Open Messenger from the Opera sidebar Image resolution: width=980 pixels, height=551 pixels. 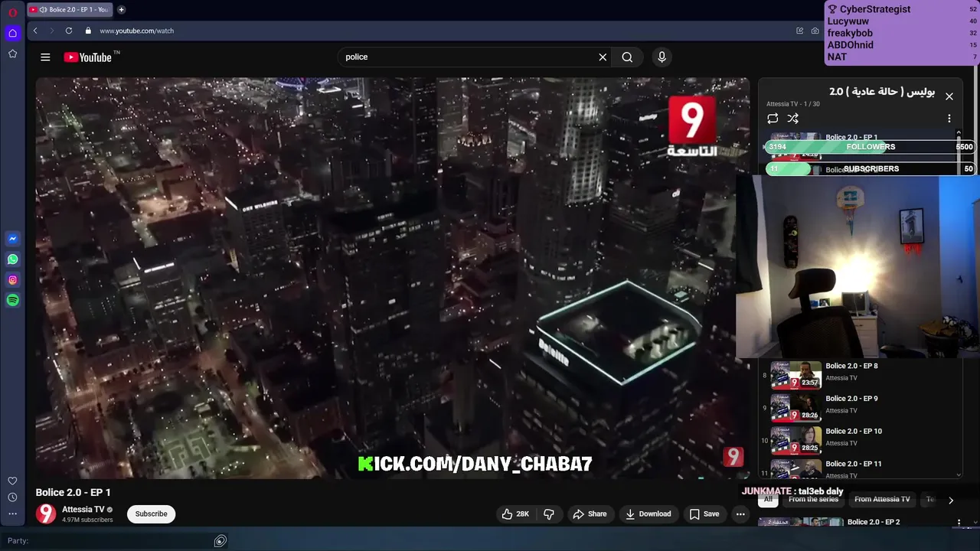pyautogui.click(x=12, y=239)
